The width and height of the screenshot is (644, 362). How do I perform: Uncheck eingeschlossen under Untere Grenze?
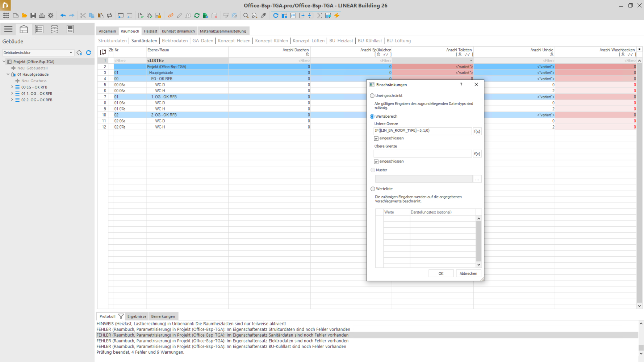(x=376, y=139)
